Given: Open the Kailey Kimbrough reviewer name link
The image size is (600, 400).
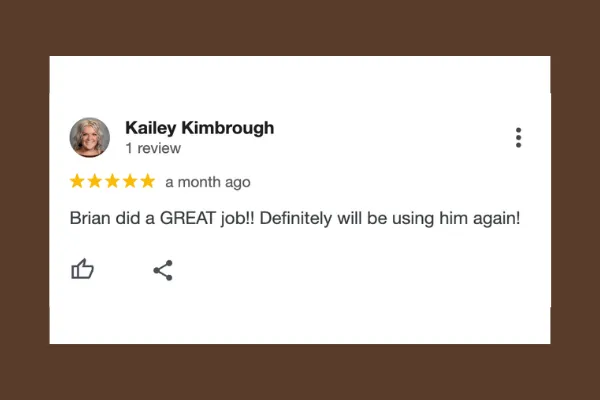Looking at the screenshot, I should (x=200, y=128).
